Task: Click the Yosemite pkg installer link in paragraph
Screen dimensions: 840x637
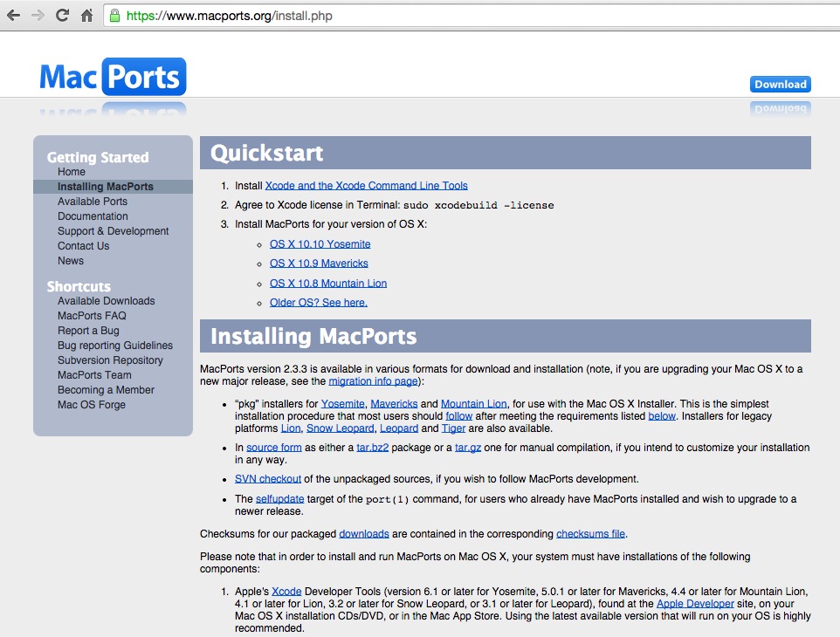Action: click(x=343, y=404)
